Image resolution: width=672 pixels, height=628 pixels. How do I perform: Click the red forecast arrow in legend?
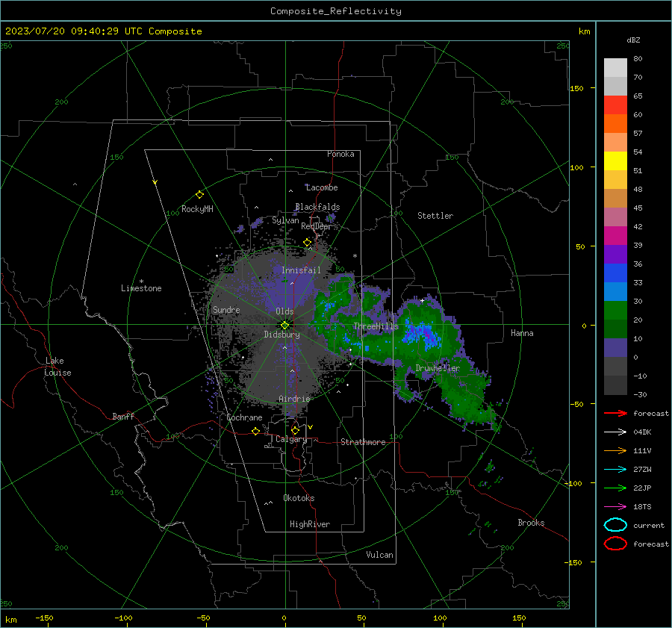click(x=615, y=413)
